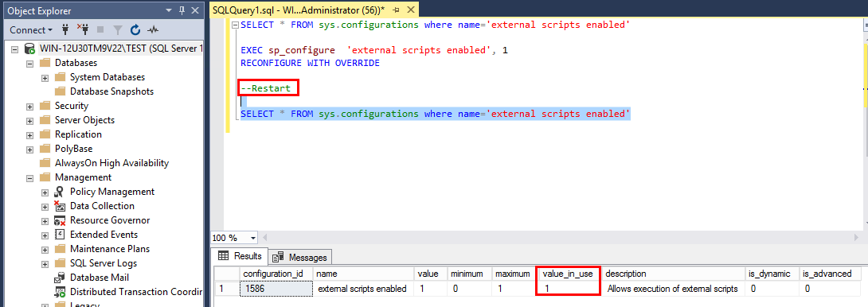Open the 100 % zoom dropdown
This screenshot has width=868, height=307.
(x=253, y=238)
